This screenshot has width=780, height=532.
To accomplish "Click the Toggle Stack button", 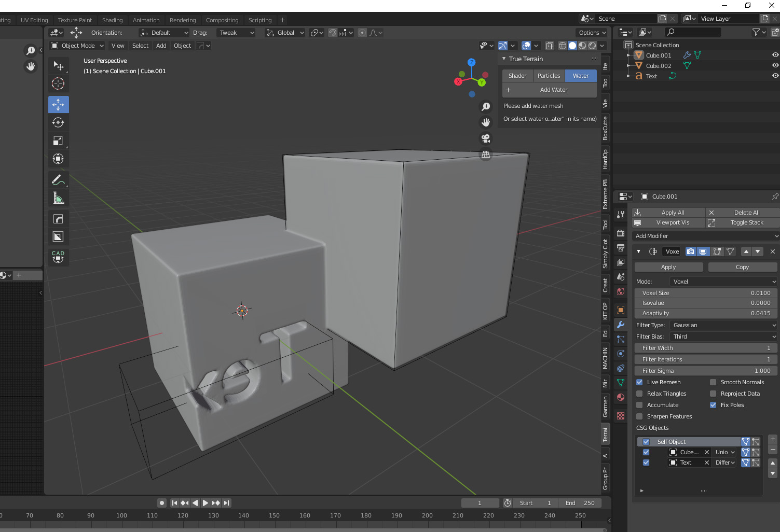I will pyautogui.click(x=743, y=222).
